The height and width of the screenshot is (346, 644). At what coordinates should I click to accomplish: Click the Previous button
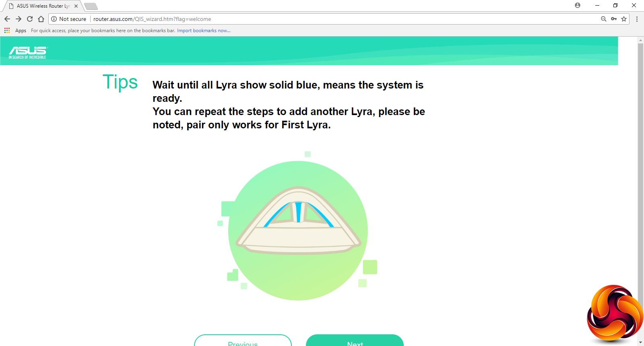click(243, 340)
